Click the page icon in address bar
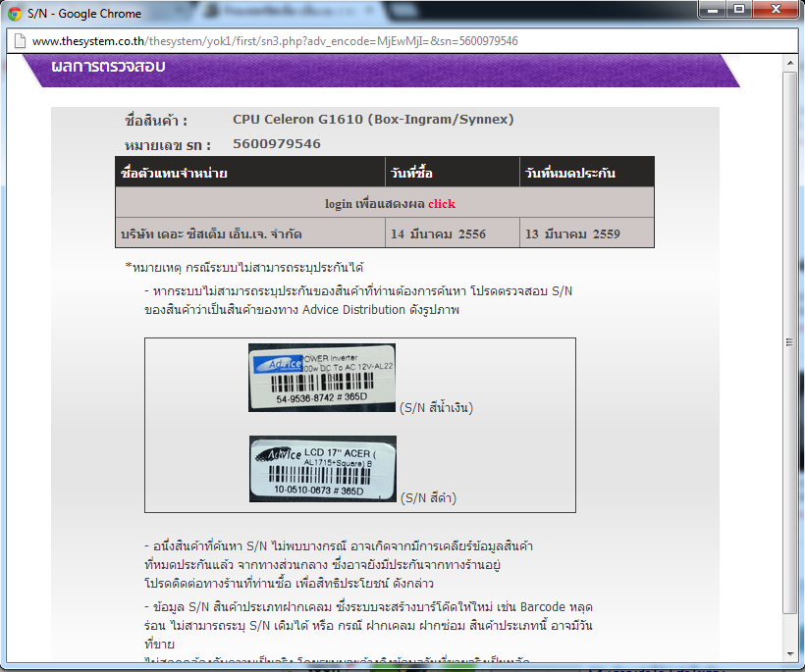This screenshot has width=805, height=672. click(x=20, y=40)
